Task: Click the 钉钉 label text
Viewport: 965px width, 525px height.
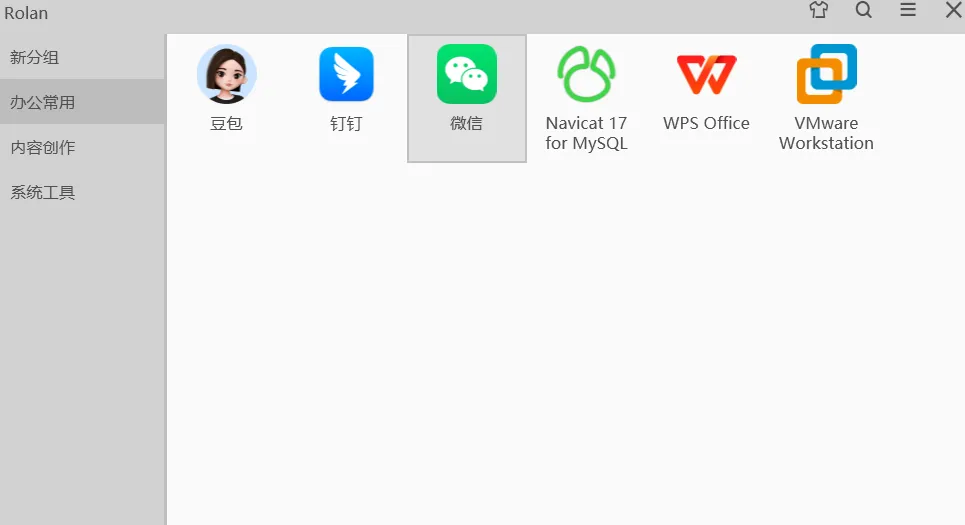Action: click(x=346, y=123)
